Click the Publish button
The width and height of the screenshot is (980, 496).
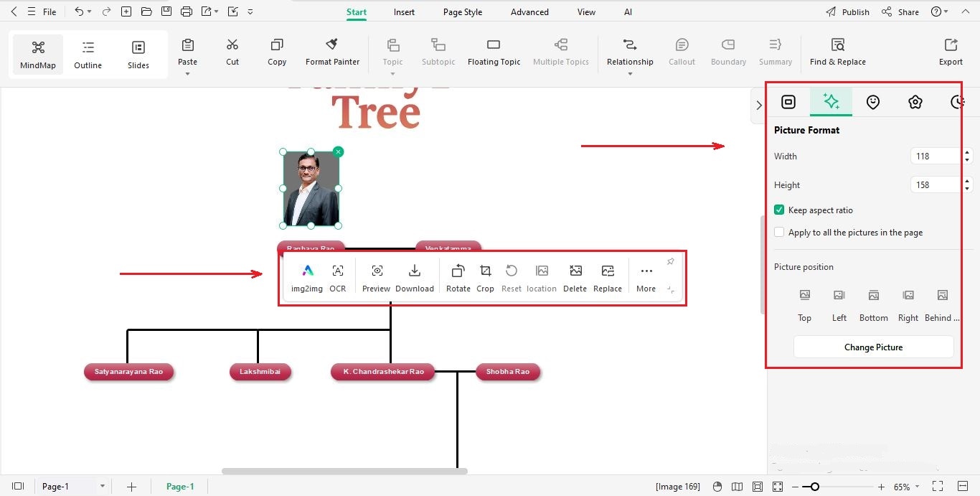point(847,12)
